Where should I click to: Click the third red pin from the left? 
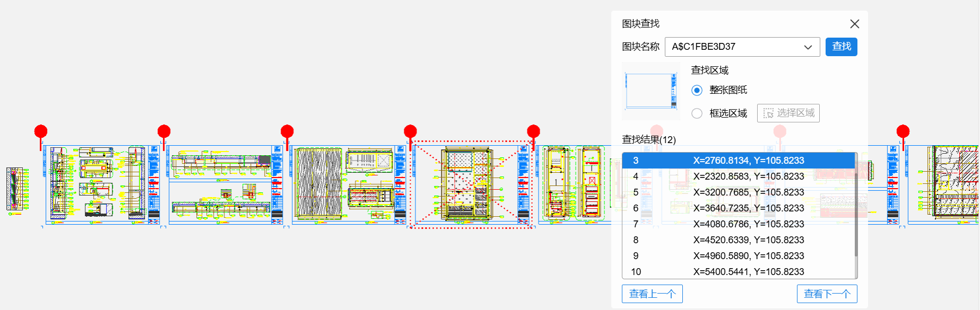point(287,131)
